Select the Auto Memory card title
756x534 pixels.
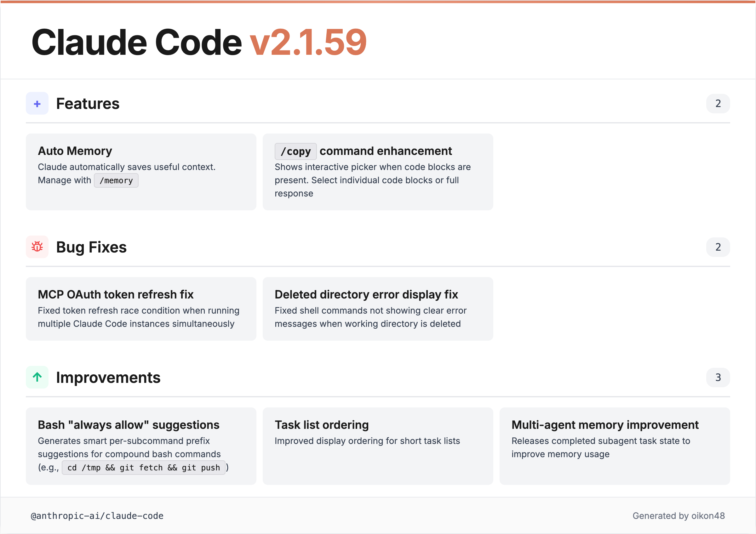pyautogui.click(x=75, y=151)
